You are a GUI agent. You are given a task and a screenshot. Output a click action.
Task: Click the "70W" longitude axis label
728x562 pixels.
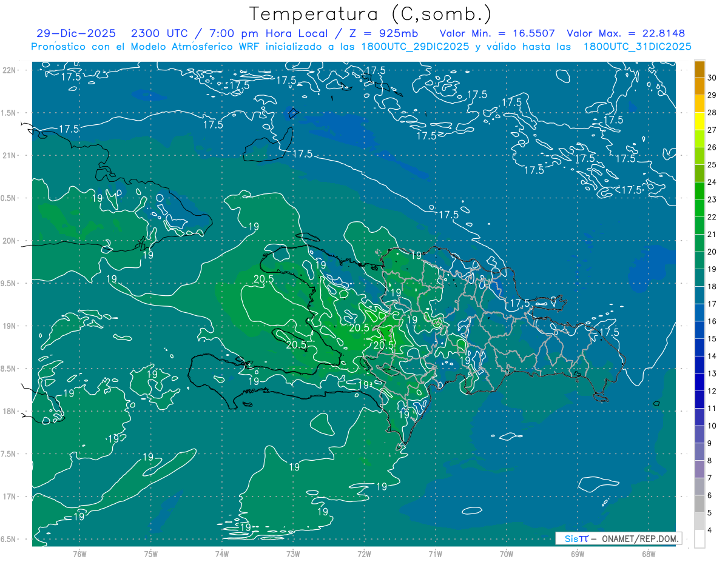[x=506, y=554]
